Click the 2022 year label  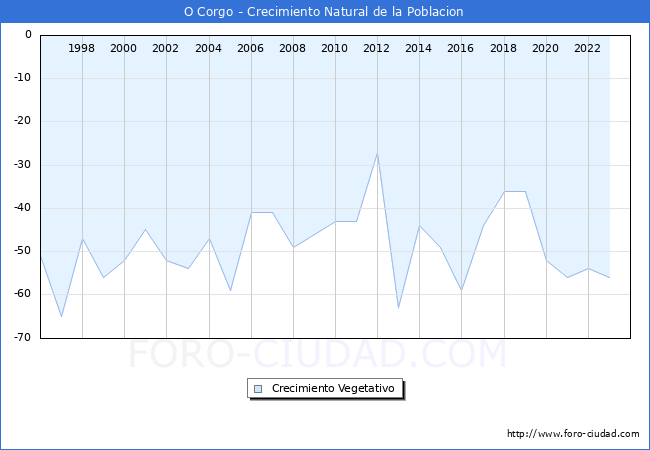tap(587, 48)
